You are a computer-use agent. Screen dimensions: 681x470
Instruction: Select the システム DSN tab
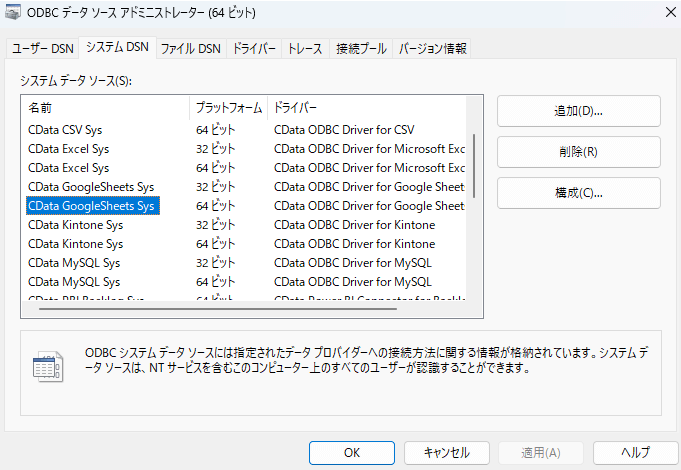pyautogui.click(x=117, y=47)
